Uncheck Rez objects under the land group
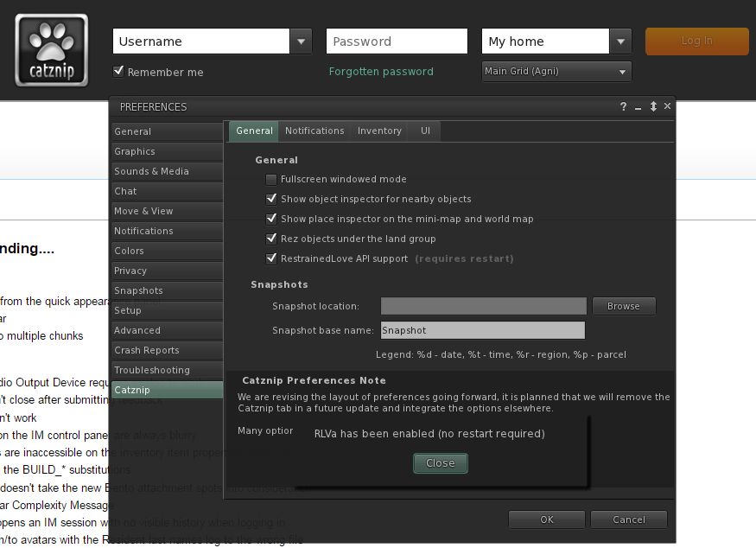 tap(271, 239)
